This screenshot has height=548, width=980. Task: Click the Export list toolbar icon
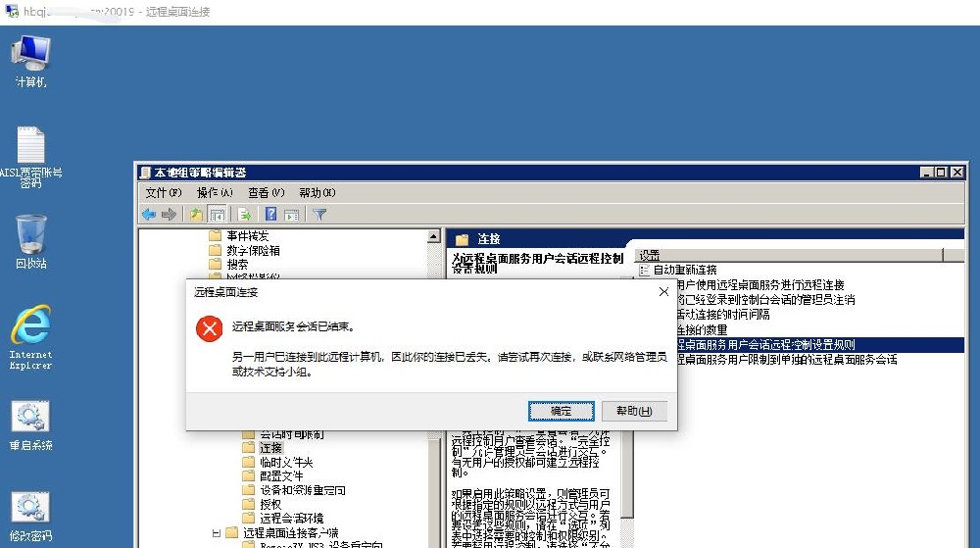point(244,215)
